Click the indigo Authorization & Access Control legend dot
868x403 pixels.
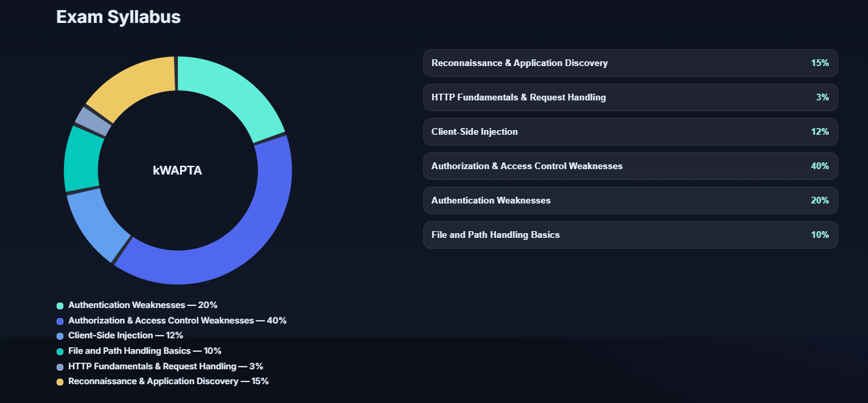(60, 321)
